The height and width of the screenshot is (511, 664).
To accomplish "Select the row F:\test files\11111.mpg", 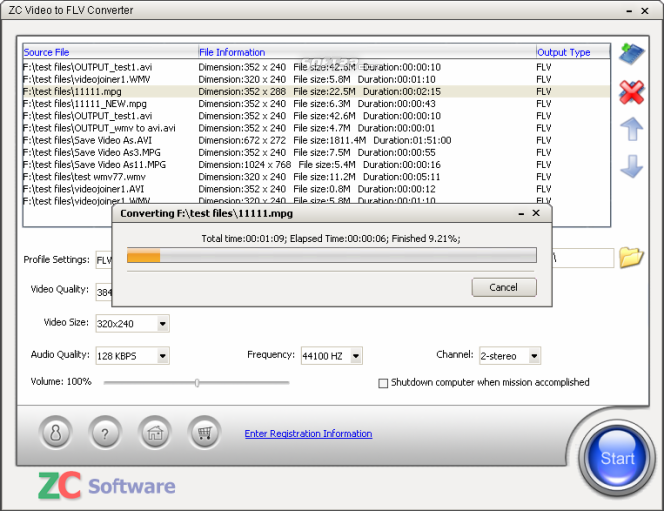I will (316, 91).
